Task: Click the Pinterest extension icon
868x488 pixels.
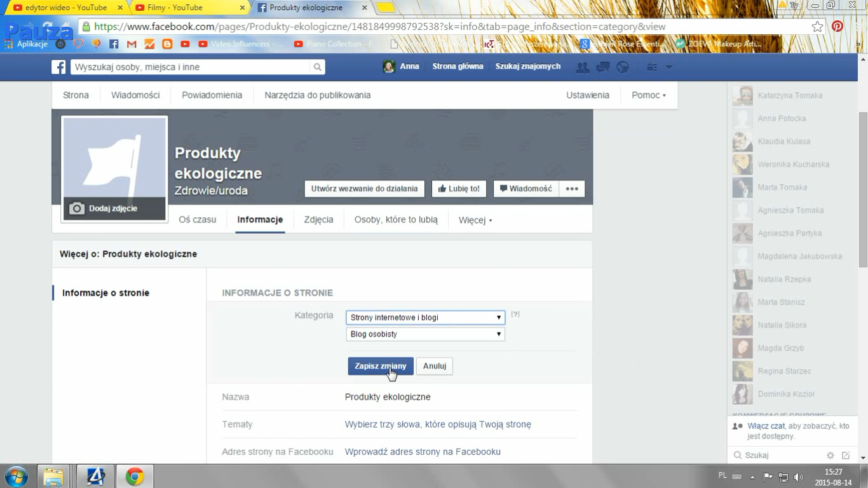Action: (837, 27)
